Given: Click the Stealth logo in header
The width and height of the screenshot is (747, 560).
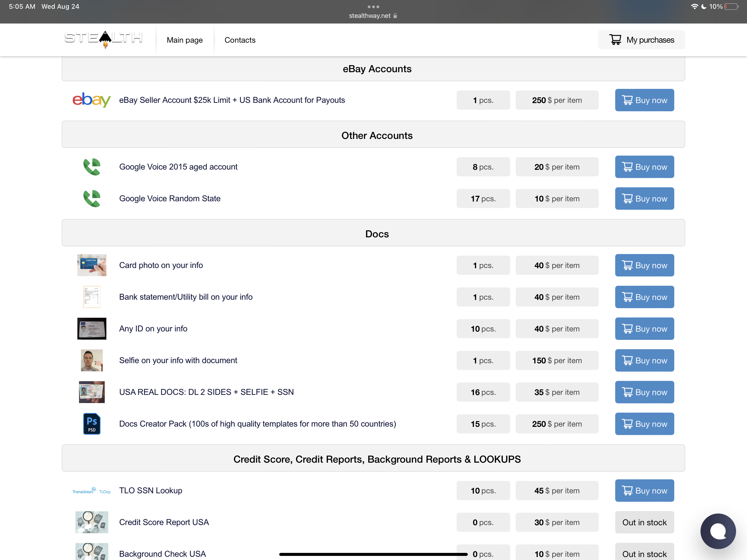Looking at the screenshot, I should pyautogui.click(x=103, y=39).
